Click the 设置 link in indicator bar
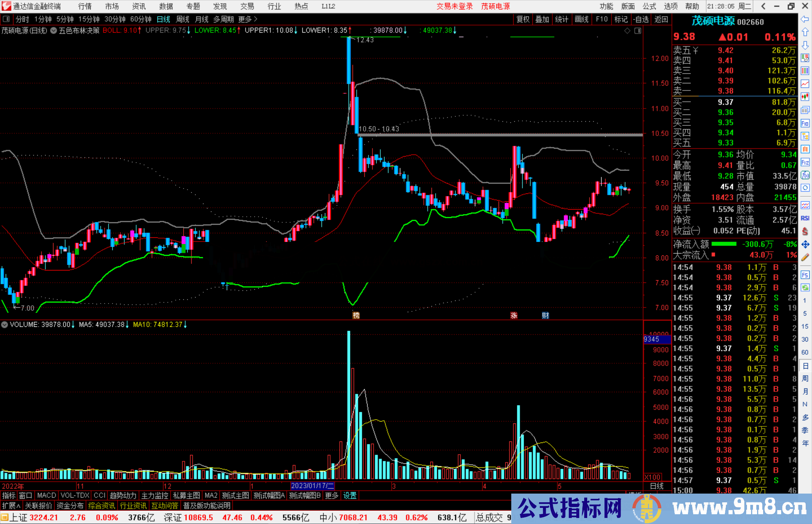 [x=350, y=495]
